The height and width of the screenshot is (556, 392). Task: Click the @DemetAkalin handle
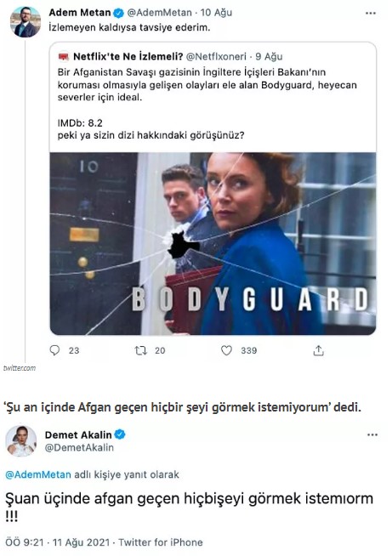pos(79,447)
